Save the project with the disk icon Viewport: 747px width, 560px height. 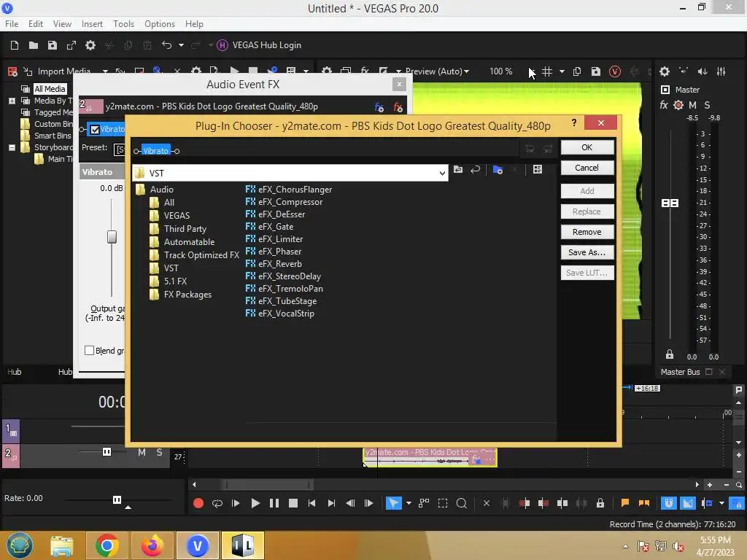click(x=53, y=45)
